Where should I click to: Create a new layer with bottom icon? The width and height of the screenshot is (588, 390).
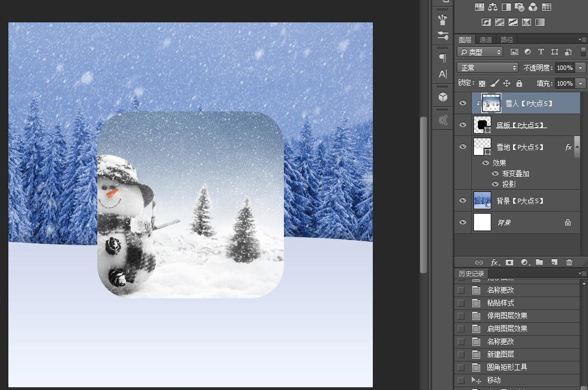pyautogui.click(x=554, y=262)
